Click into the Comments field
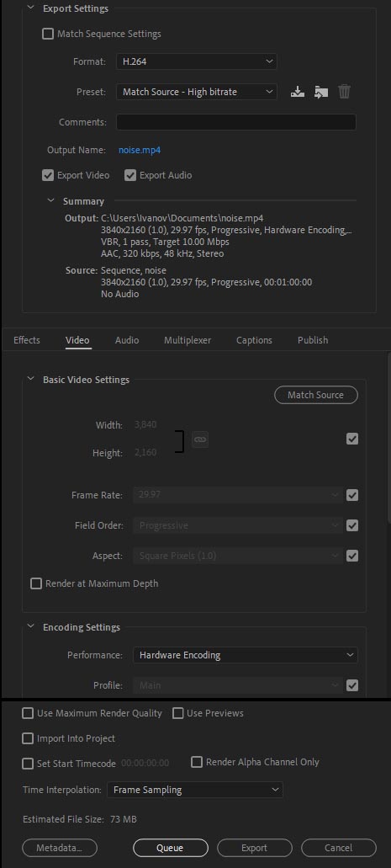Image resolution: width=391 pixels, height=868 pixels. [x=236, y=122]
